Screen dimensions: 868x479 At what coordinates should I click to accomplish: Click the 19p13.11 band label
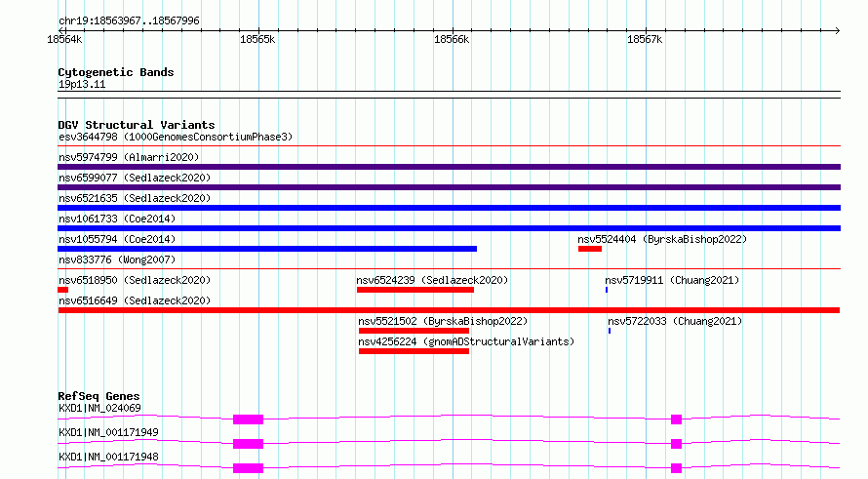[x=82, y=84]
